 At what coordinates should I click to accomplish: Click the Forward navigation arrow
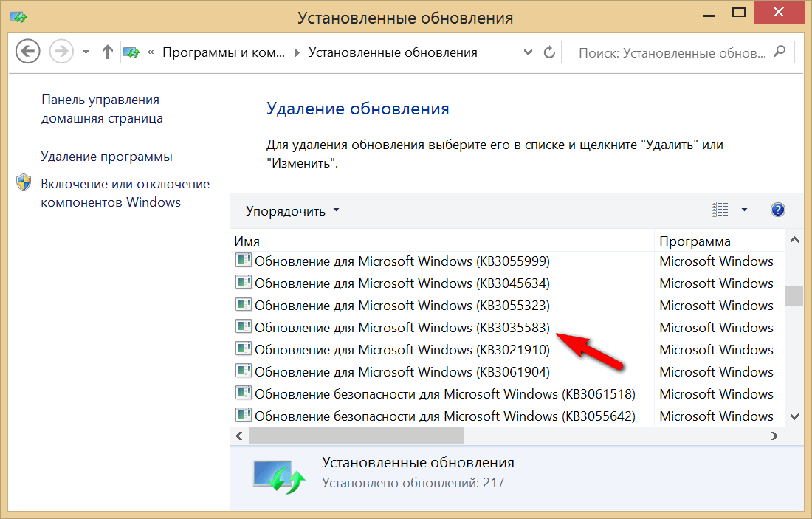coord(61,52)
